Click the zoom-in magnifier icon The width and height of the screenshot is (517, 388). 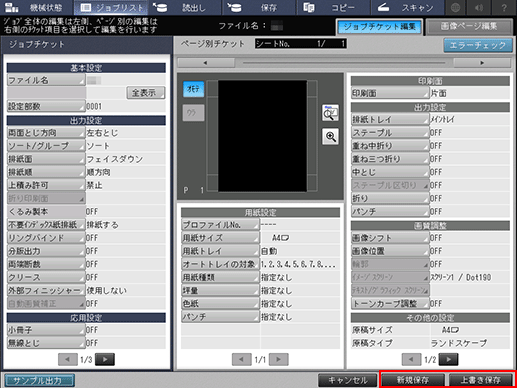click(x=330, y=137)
